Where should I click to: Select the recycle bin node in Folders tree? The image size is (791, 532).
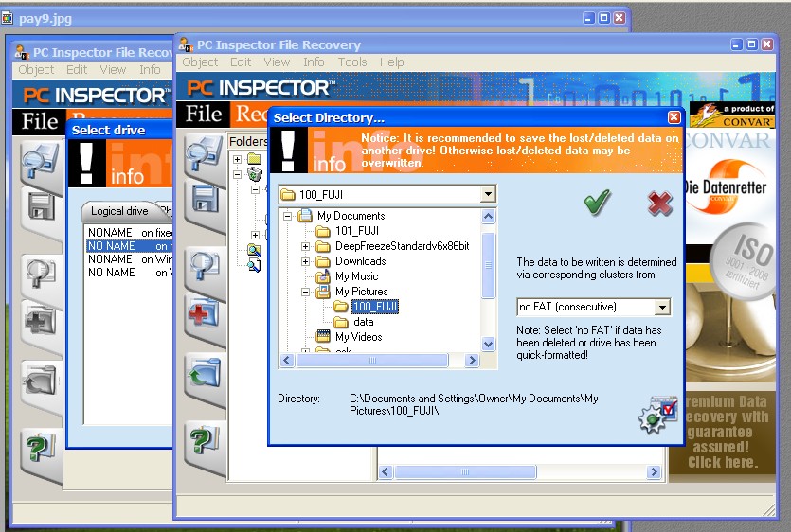coord(255,174)
